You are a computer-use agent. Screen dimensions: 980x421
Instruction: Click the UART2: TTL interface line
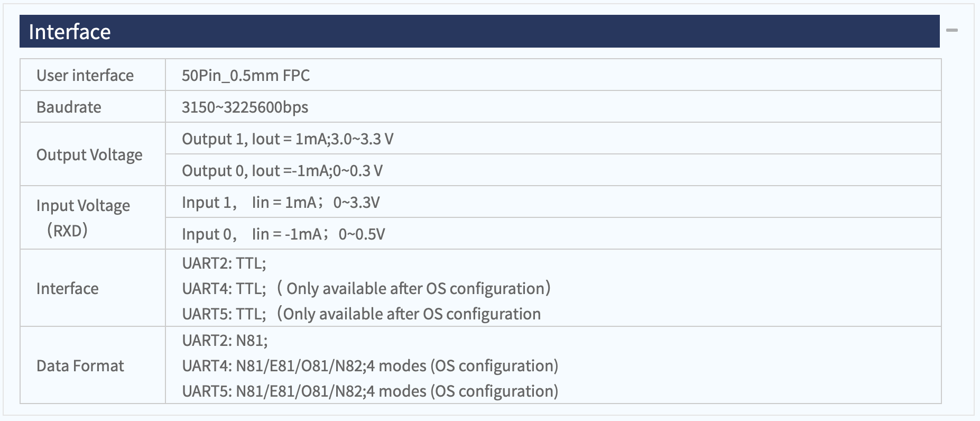tap(224, 263)
